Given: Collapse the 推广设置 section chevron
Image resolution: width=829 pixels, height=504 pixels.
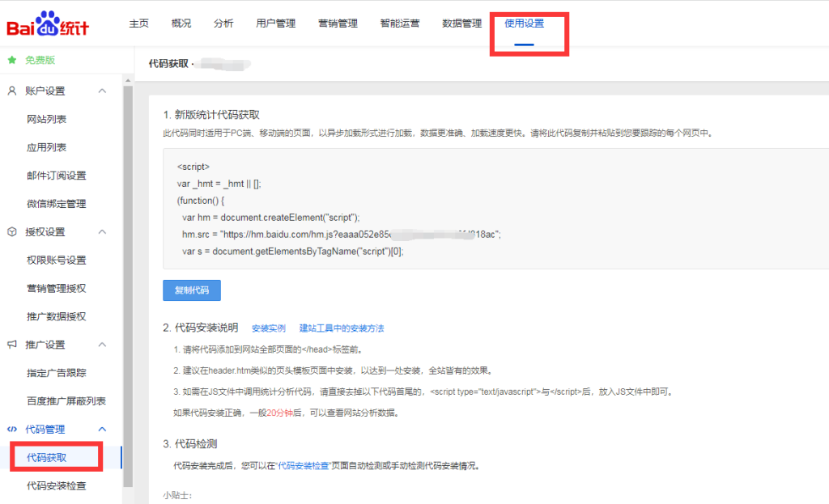Looking at the screenshot, I should click(x=102, y=345).
